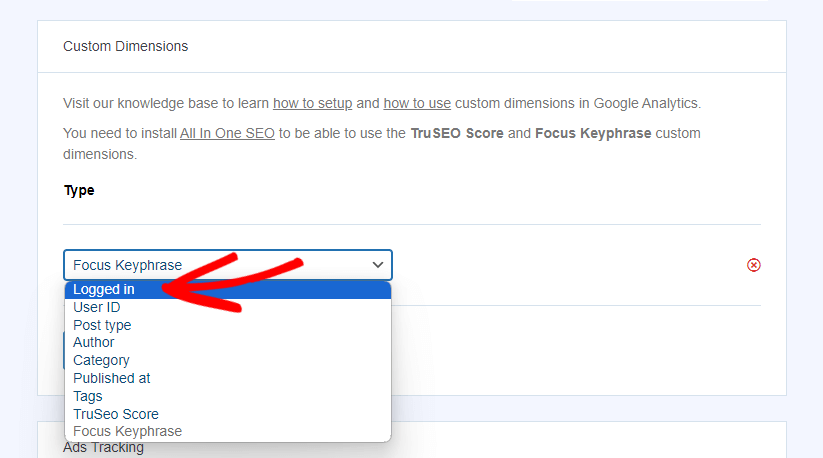Click the Type column heading
The image size is (823, 458).
click(79, 190)
